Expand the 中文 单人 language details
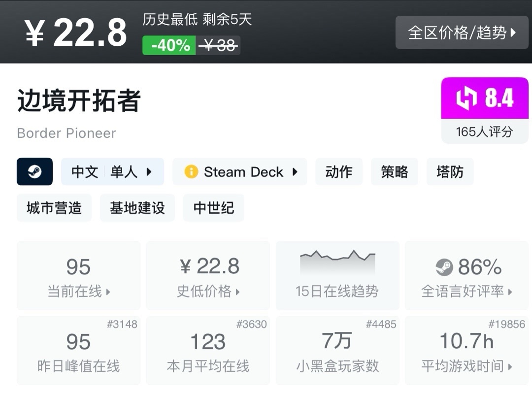This screenshot has width=532, height=393. pos(112,172)
